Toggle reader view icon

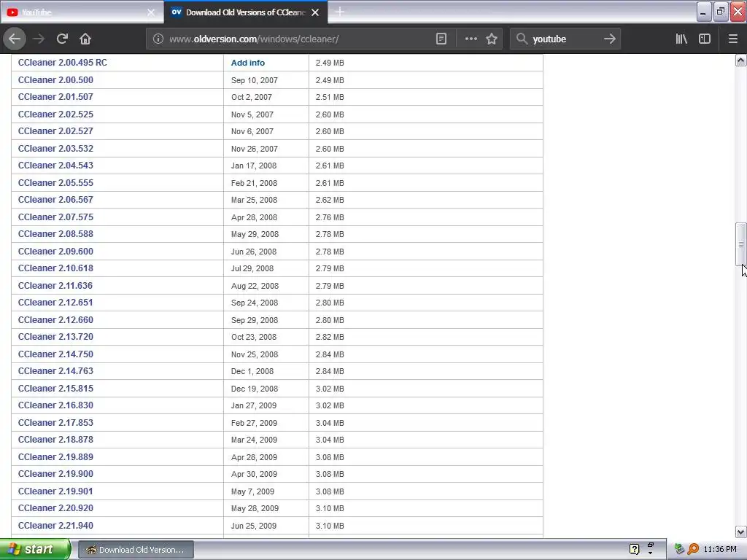click(x=441, y=39)
